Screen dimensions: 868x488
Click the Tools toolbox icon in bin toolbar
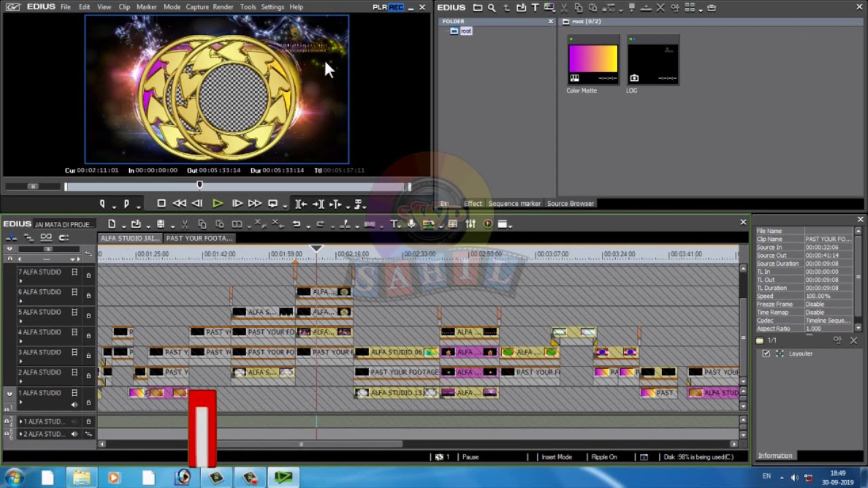711,7
